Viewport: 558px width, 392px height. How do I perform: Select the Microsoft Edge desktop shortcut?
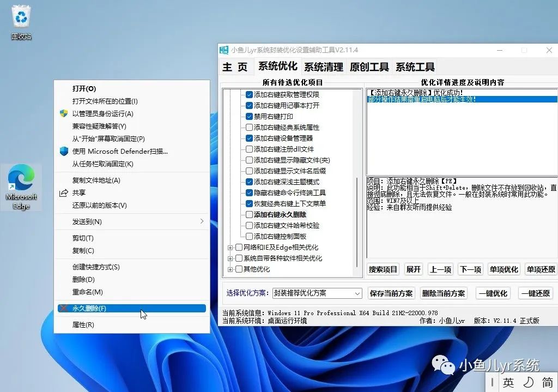pos(21,188)
